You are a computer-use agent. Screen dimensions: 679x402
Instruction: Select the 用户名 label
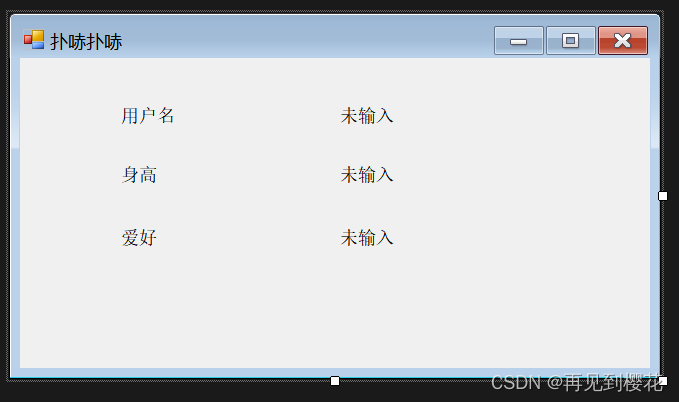[148, 116]
